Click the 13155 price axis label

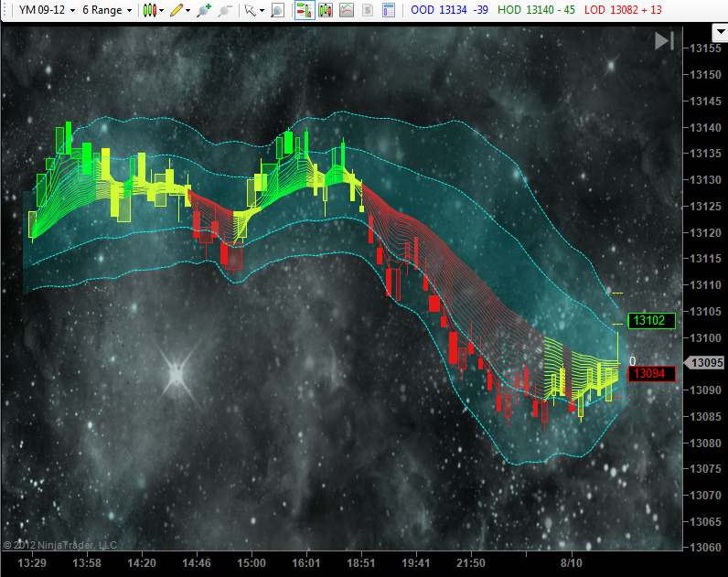(x=705, y=48)
